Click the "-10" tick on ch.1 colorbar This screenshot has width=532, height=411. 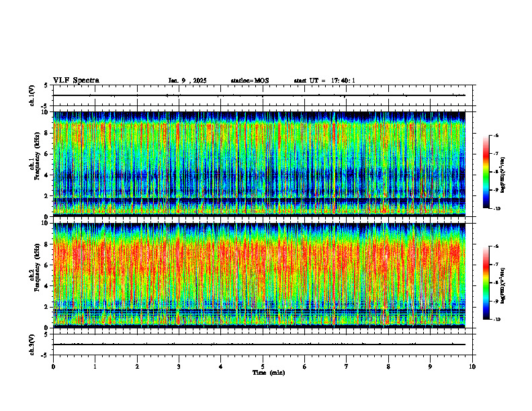point(496,209)
